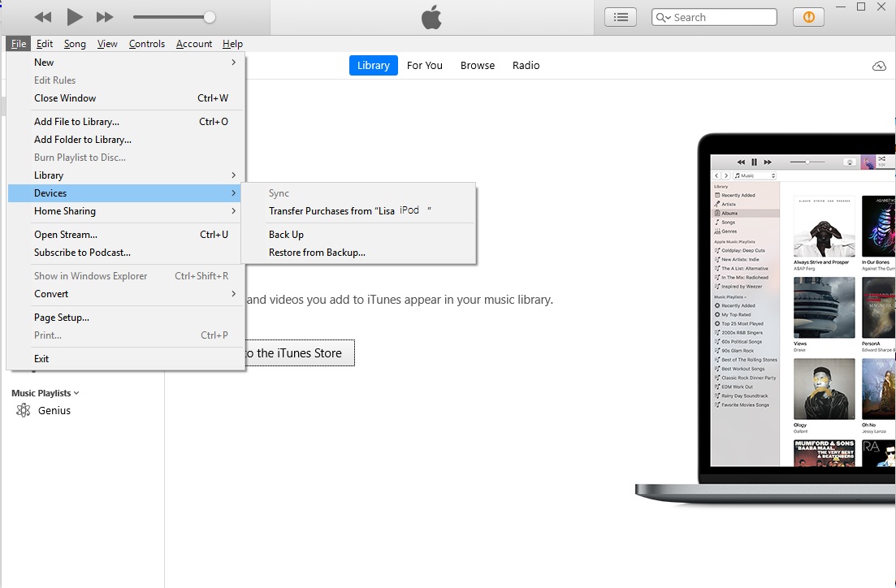Open the Edit menu
The height and width of the screenshot is (588, 896).
(45, 43)
